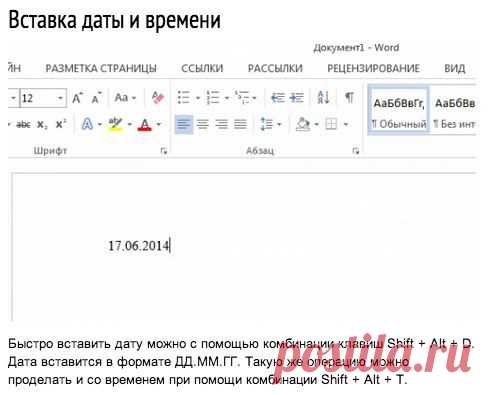Toggle superscript formatting

coord(61,124)
